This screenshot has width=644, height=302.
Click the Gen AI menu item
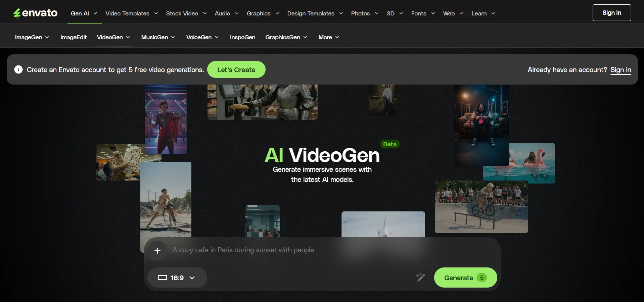(x=80, y=13)
